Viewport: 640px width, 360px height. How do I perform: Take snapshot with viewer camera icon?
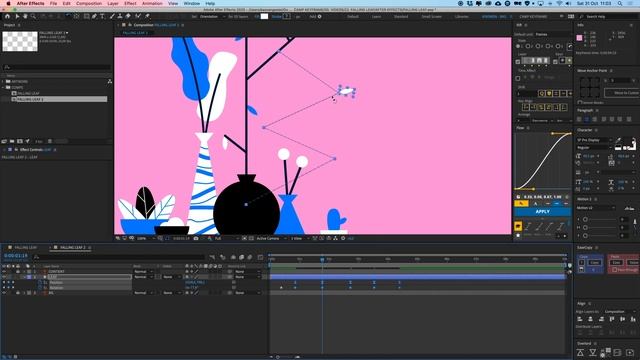tap(196, 238)
